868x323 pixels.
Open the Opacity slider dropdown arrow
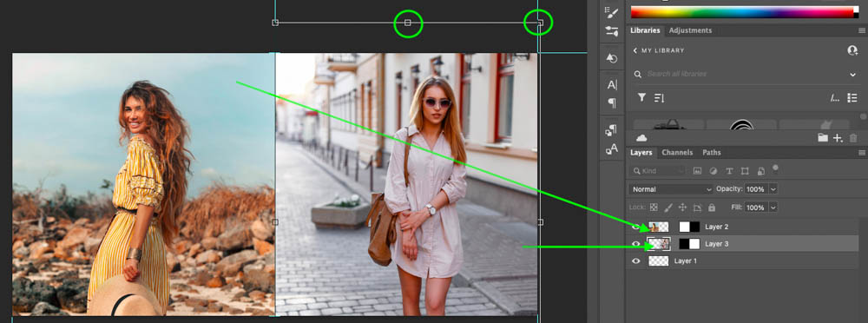(773, 189)
